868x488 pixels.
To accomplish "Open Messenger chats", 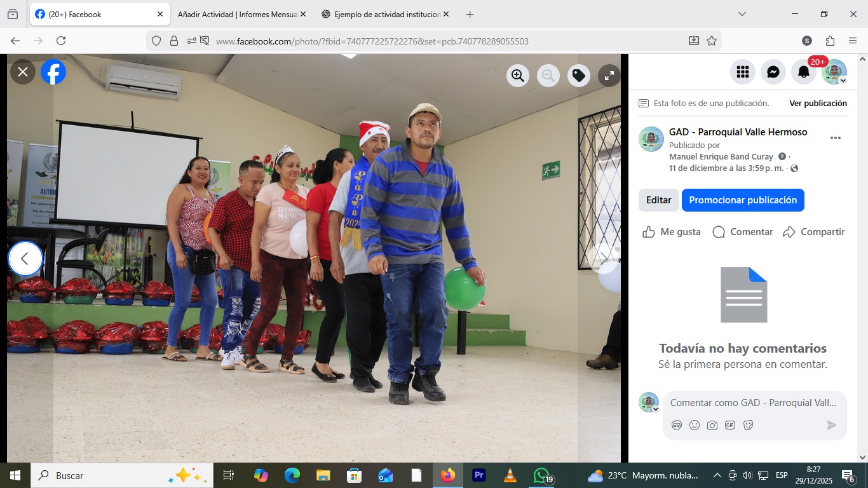I will 773,72.
